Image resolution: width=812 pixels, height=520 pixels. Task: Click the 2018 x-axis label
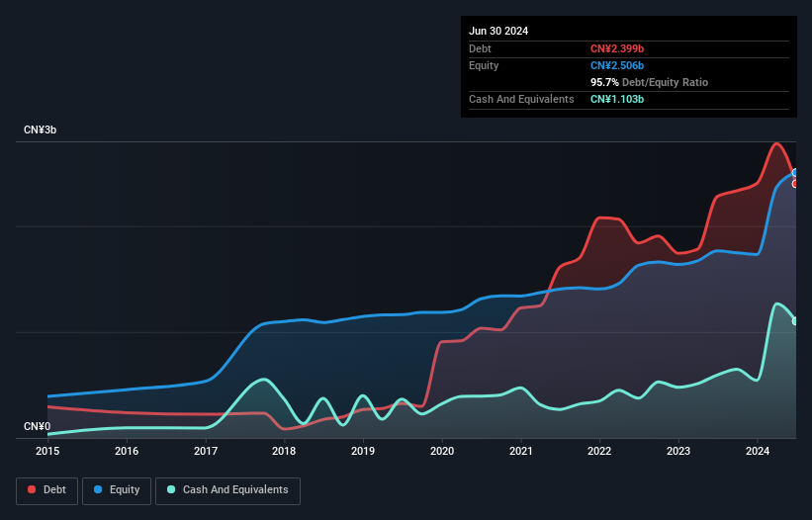click(x=284, y=451)
